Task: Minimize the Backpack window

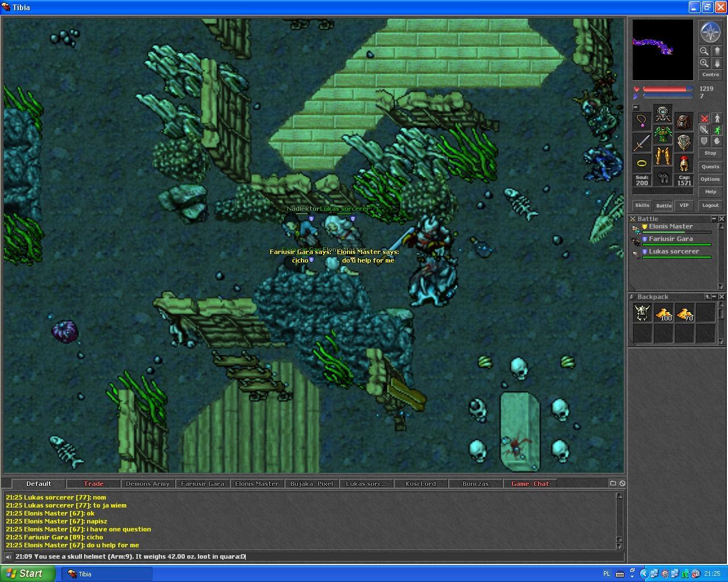Action: pyautogui.click(x=714, y=297)
